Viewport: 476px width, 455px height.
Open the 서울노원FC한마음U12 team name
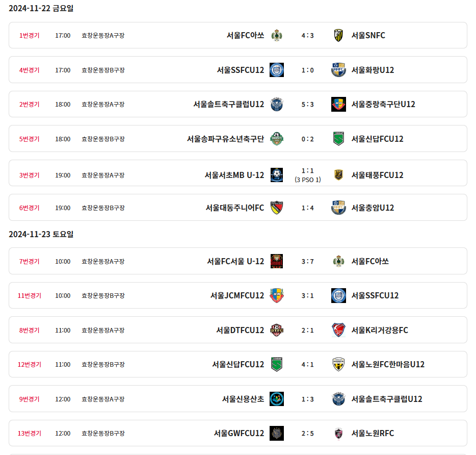[x=388, y=364]
